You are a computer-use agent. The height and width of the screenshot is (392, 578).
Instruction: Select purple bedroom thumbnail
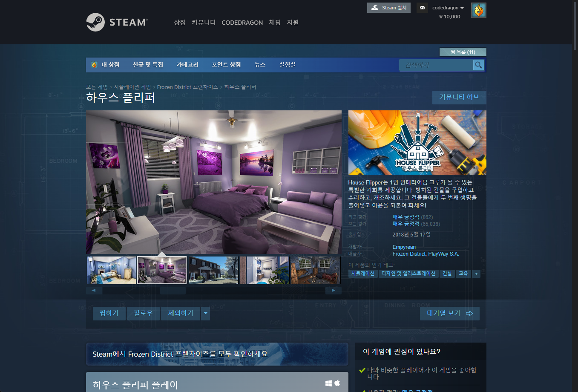[x=162, y=270]
